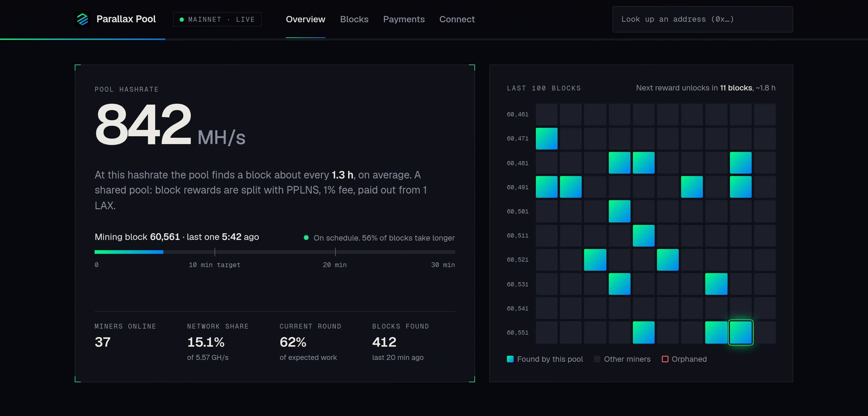Click the '30 min' progress scale label
The height and width of the screenshot is (416, 868).
(x=443, y=265)
